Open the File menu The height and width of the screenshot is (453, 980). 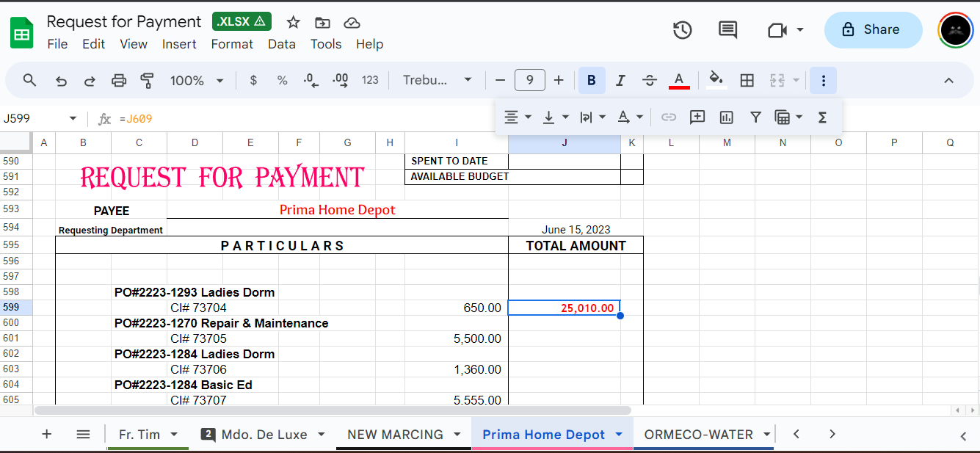click(57, 44)
